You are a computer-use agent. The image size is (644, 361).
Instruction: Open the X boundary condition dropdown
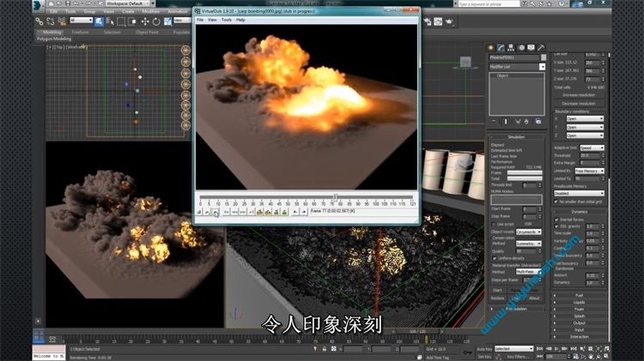[585, 118]
